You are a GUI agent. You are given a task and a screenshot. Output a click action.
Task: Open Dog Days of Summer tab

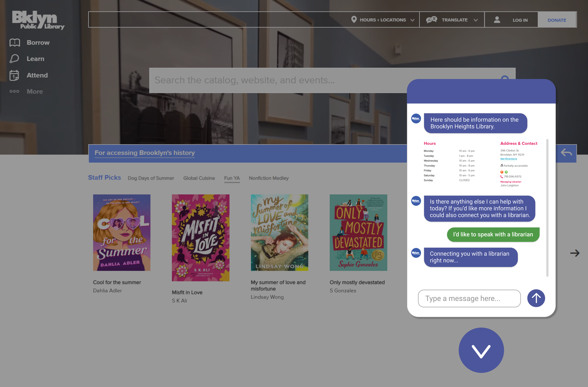(x=151, y=178)
